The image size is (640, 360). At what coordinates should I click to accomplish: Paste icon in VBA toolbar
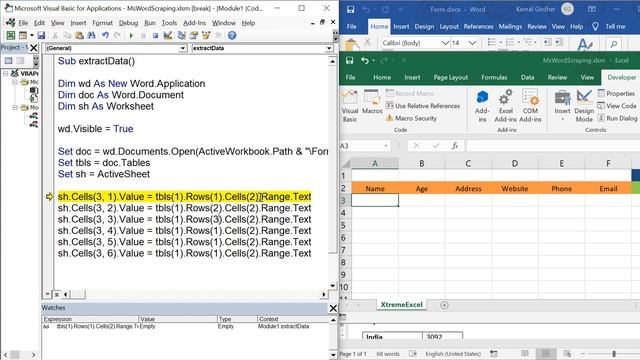pyautogui.click(x=79, y=36)
